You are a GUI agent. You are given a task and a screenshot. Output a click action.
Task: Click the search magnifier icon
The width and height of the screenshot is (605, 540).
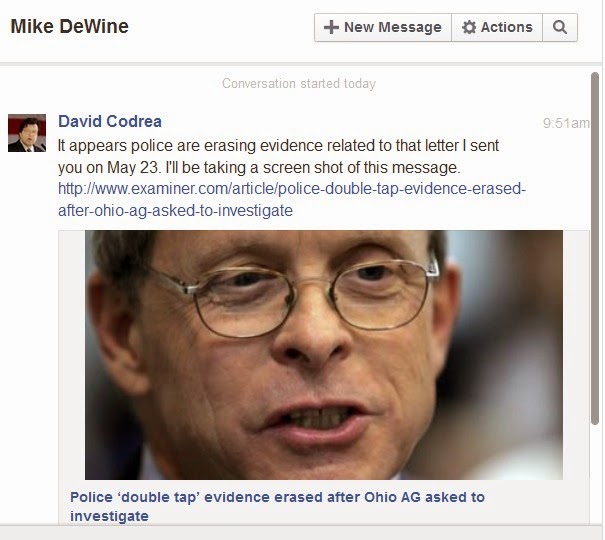click(x=559, y=27)
